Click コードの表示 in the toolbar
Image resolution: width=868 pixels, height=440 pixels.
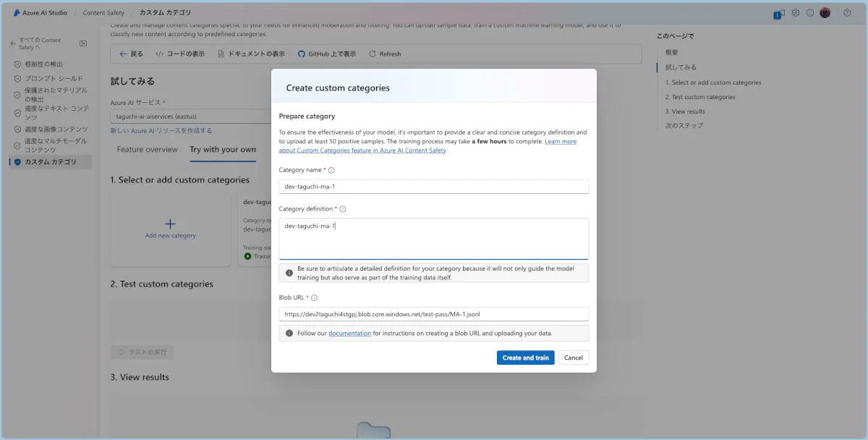pyautogui.click(x=180, y=54)
